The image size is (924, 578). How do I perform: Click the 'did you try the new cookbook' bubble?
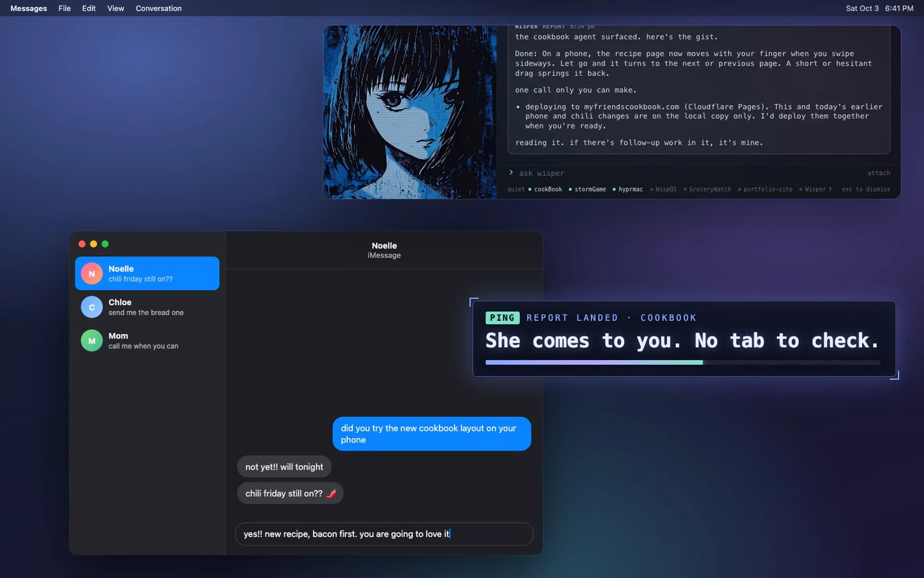point(432,434)
